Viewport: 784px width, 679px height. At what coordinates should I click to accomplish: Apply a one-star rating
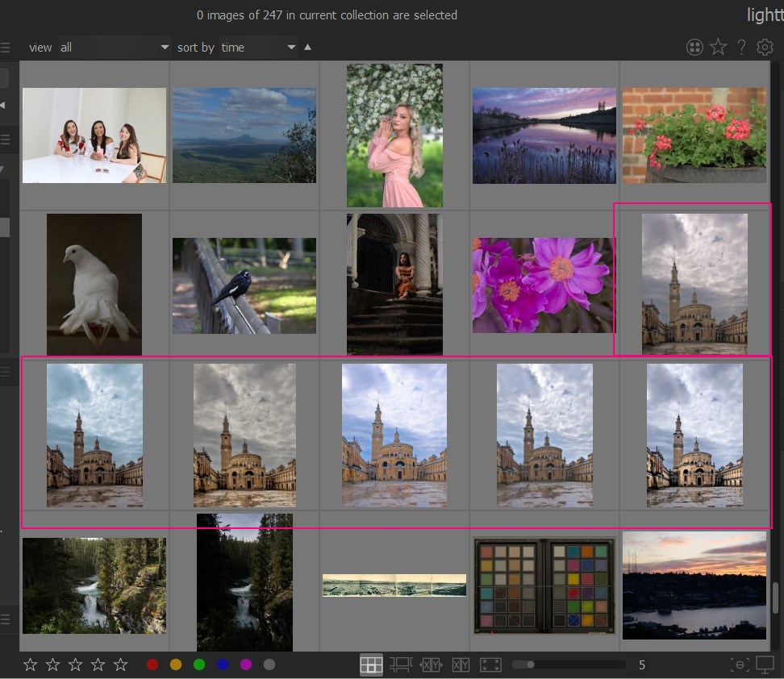30,664
